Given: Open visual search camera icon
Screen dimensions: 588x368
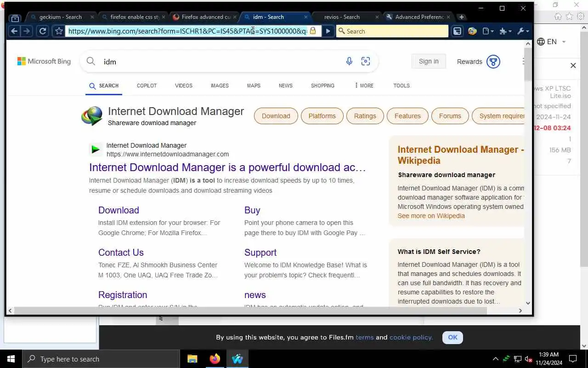Looking at the screenshot, I should coord(366,61).
